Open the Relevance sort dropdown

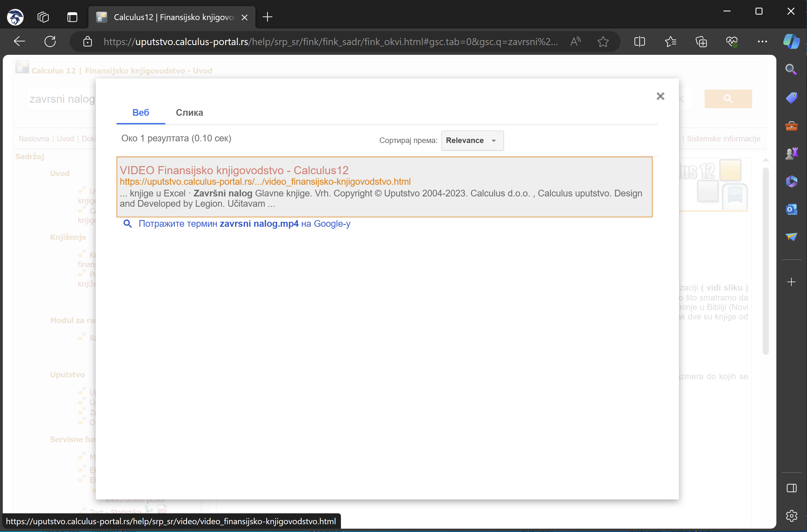click(472, 141)
